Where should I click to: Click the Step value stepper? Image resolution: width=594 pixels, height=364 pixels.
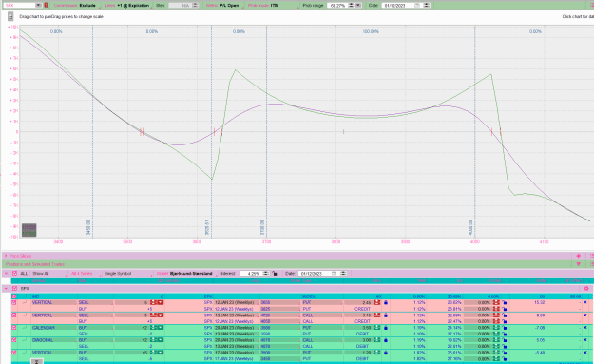(x=196, y=6)
